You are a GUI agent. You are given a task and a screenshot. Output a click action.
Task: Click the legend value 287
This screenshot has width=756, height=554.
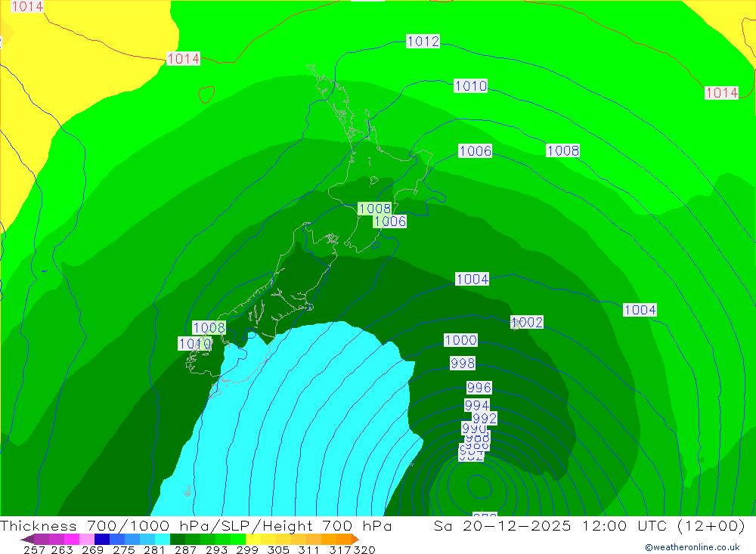click(186, 550)
